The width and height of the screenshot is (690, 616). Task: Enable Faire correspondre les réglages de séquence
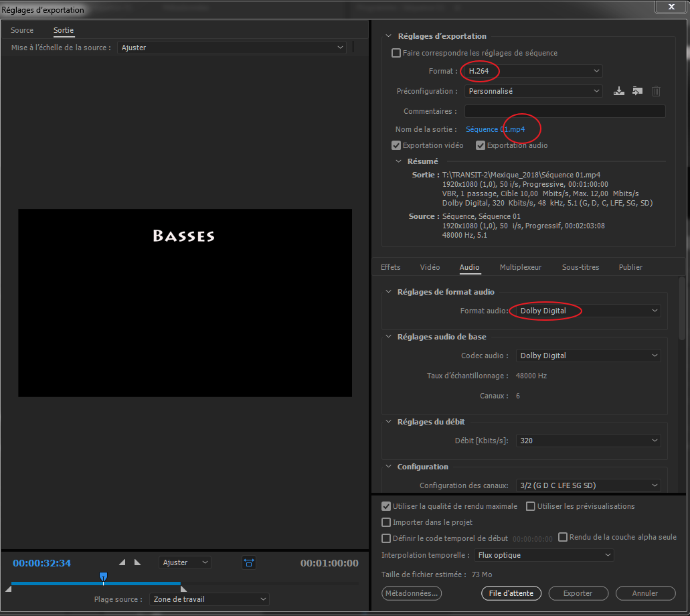point(396,53)
